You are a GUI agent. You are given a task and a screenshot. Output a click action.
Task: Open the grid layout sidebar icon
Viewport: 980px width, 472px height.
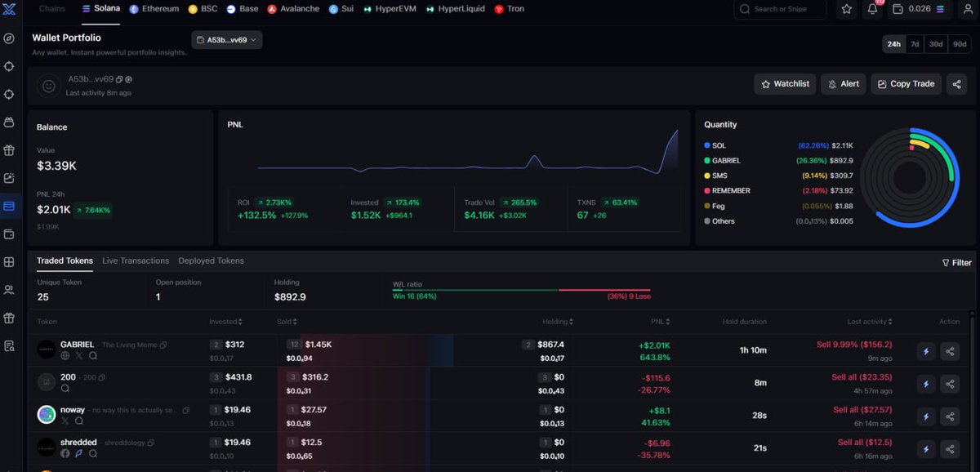(x=10, y=262)
